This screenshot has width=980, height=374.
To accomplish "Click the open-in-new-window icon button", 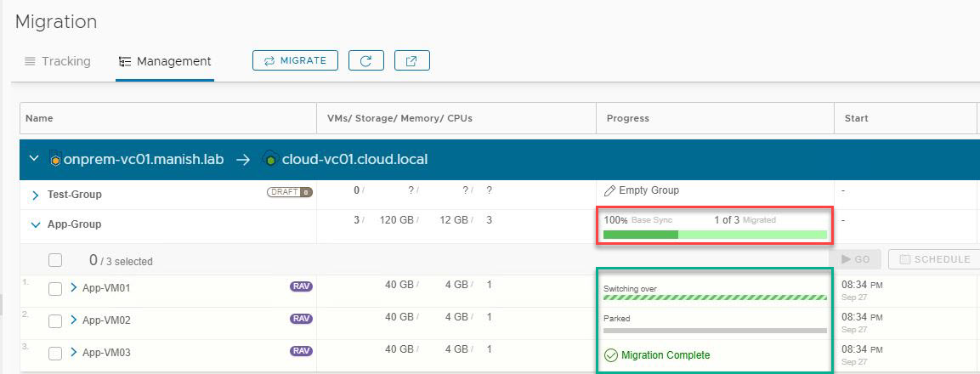I will (x=412, y=60).
